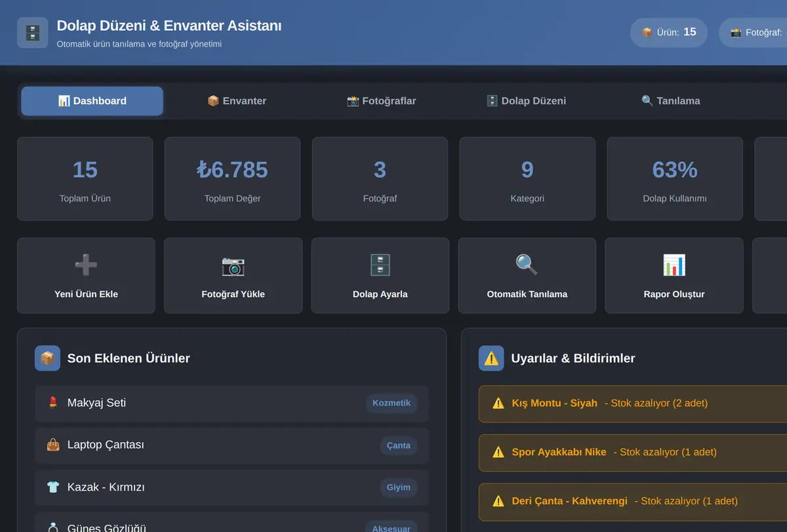
Task: Click the t-shirt icon next to Kazak - Kırmızı
Action: (x=53, y=487)
